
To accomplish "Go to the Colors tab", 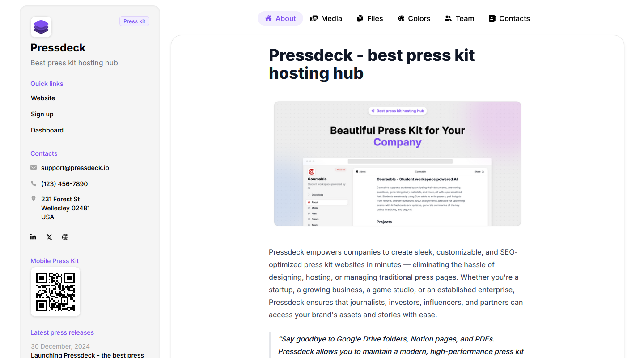I will 414,18.
